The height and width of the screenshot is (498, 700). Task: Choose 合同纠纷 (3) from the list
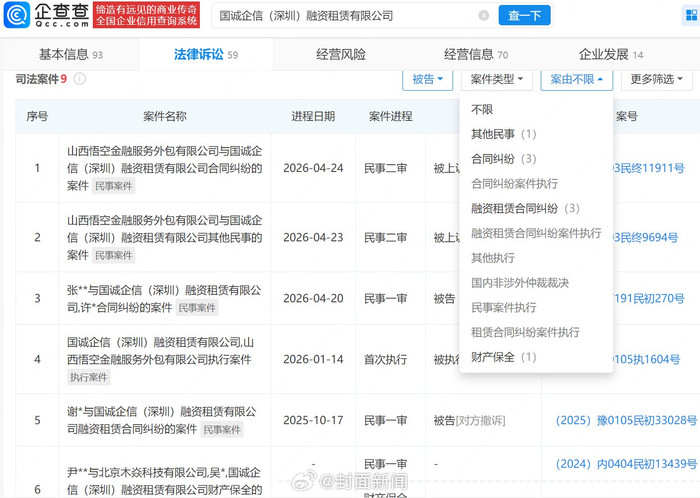[504, 159]
